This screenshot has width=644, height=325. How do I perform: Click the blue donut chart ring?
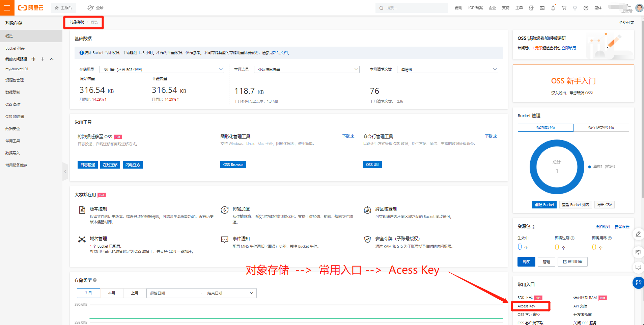pos(534,167)
